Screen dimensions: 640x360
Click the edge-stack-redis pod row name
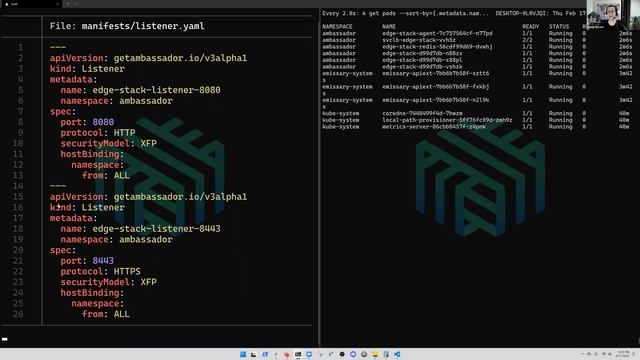tap(437, 47)
